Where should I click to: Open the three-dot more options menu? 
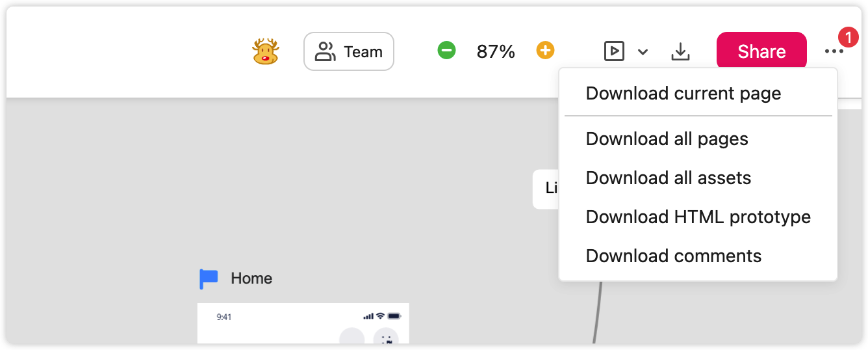834,51
